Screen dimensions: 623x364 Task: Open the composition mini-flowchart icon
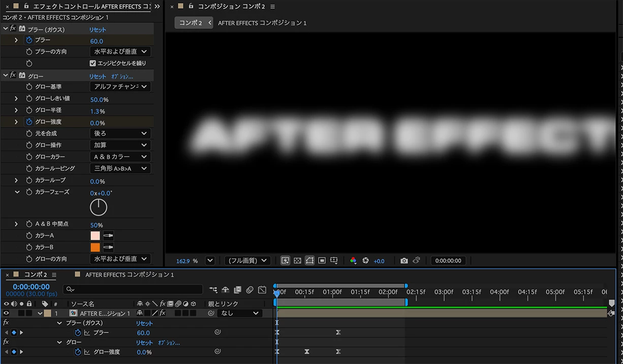coord(213,290)
